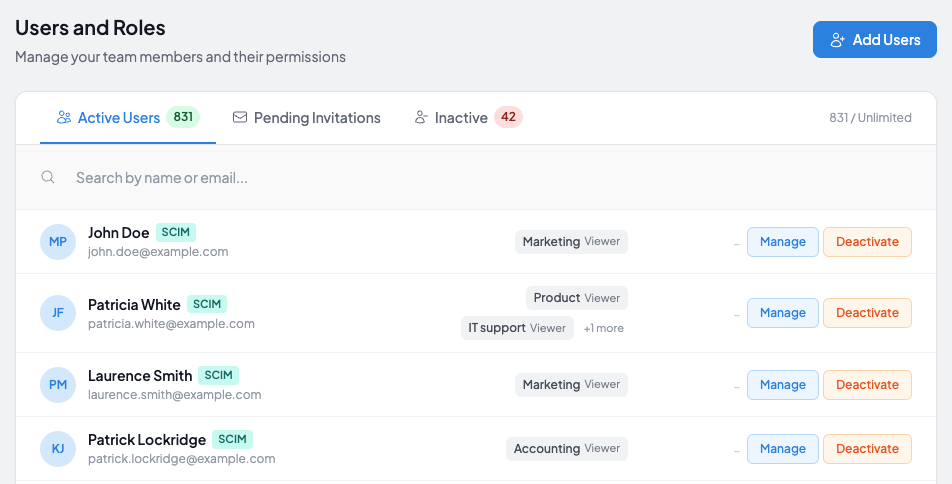
Task: Click the name John Doe
Action: [x=118, y=233]
